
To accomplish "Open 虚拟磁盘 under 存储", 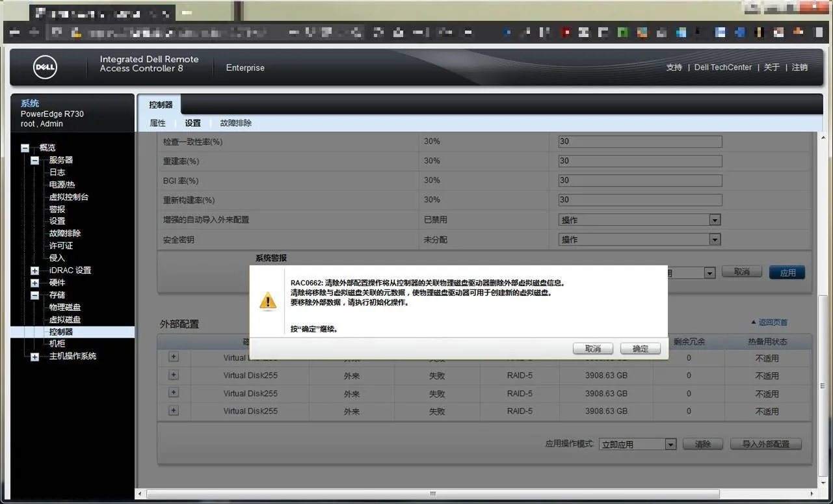I will [65, 320].
